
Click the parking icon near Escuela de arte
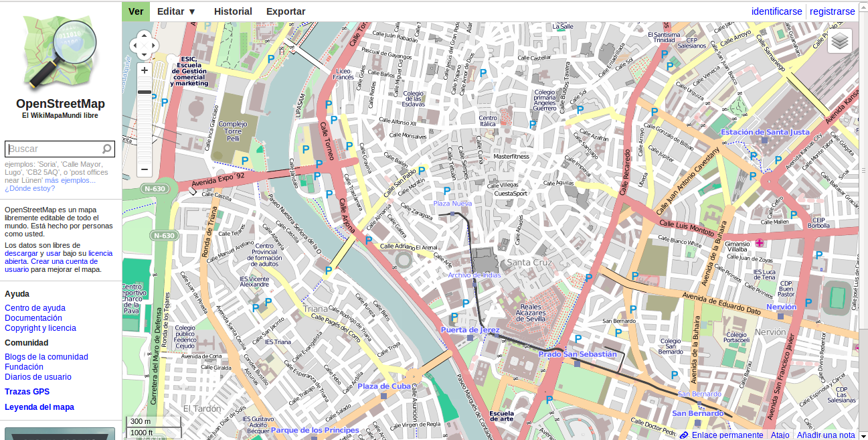click(549, 400)
